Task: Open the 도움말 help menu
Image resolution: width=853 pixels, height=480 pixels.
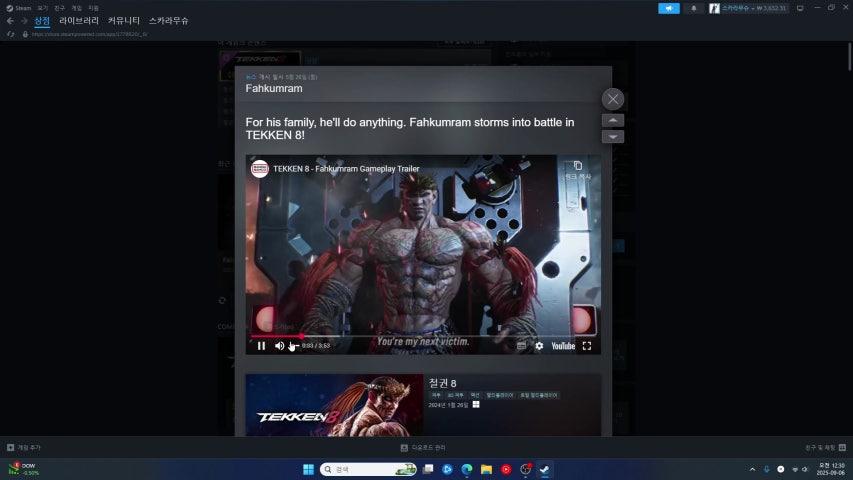Action: pyautogui.click(x=94, y=8)
